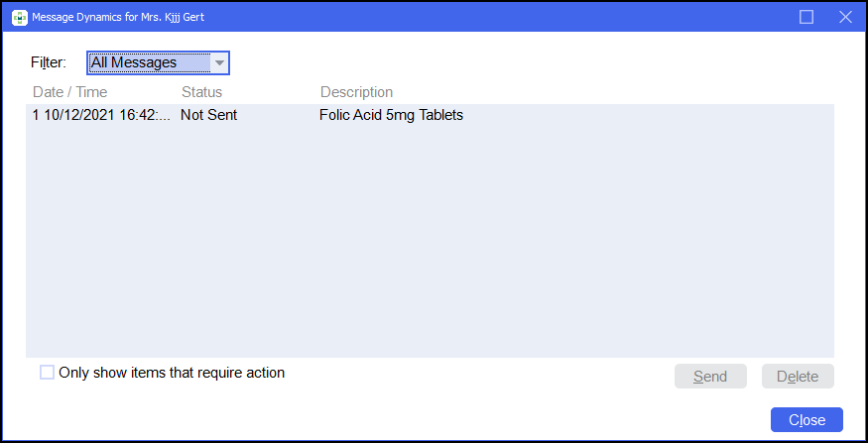
Task: Click the Description column header
Action: tap(356, 92)
